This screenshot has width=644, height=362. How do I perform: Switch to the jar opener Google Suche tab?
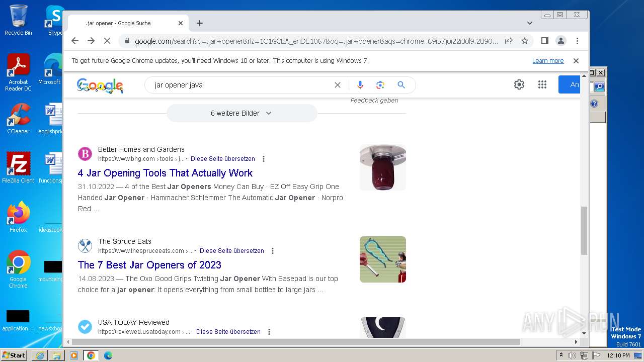click(x=128, y=23)
